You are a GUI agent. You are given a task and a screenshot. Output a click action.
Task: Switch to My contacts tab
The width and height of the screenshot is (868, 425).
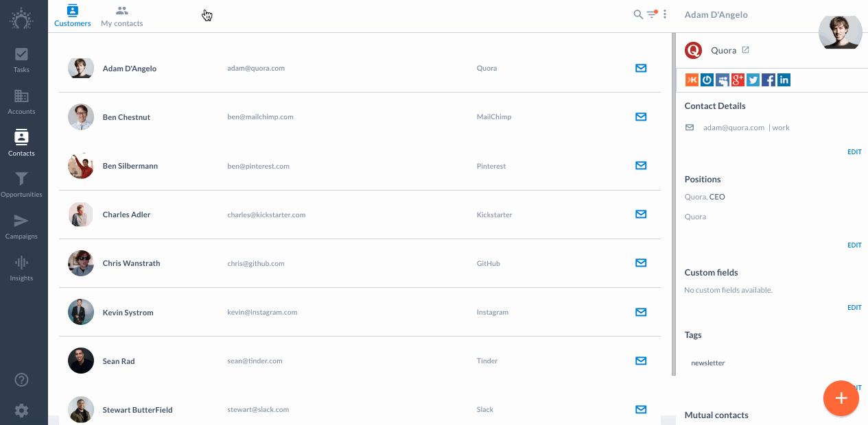click(x=122, y=16)
